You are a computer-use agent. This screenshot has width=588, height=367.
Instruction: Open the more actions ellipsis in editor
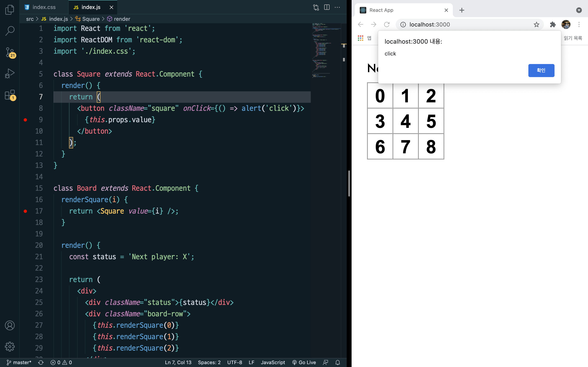[337, 7]
